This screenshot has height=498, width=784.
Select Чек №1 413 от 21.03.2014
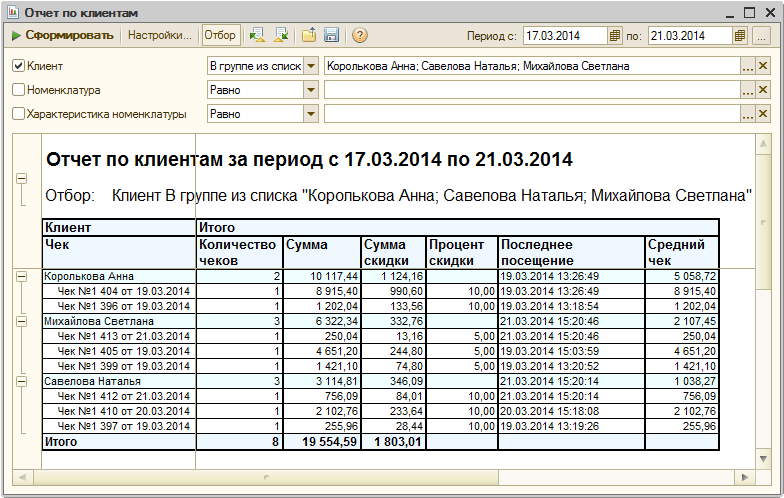[124, 336]
